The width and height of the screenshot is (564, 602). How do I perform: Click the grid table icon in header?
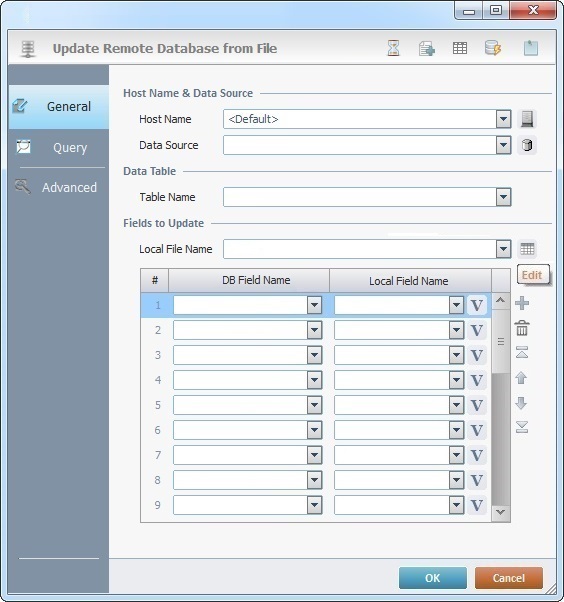click(x=460, y=48)
